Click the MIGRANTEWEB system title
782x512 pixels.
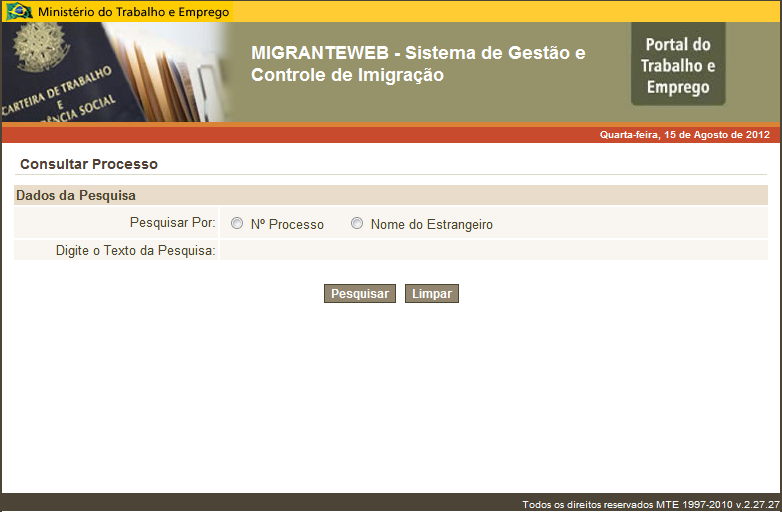click(418, 64)
